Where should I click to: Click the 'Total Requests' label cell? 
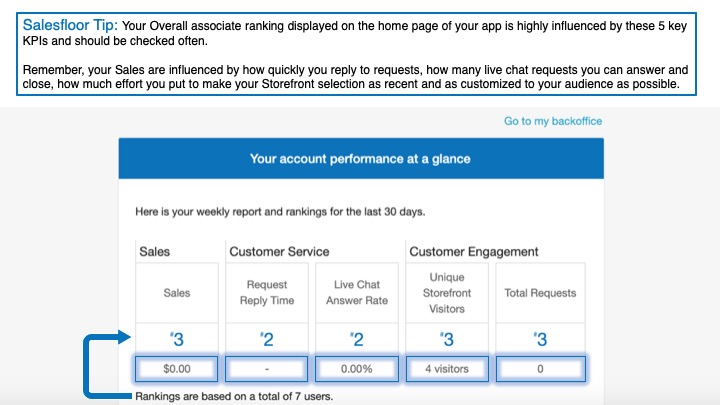[x=541, y=293]
